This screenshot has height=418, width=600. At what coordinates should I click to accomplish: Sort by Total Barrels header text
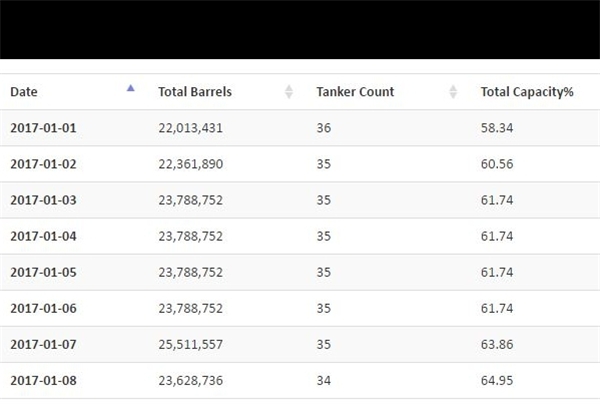point(195,92)
